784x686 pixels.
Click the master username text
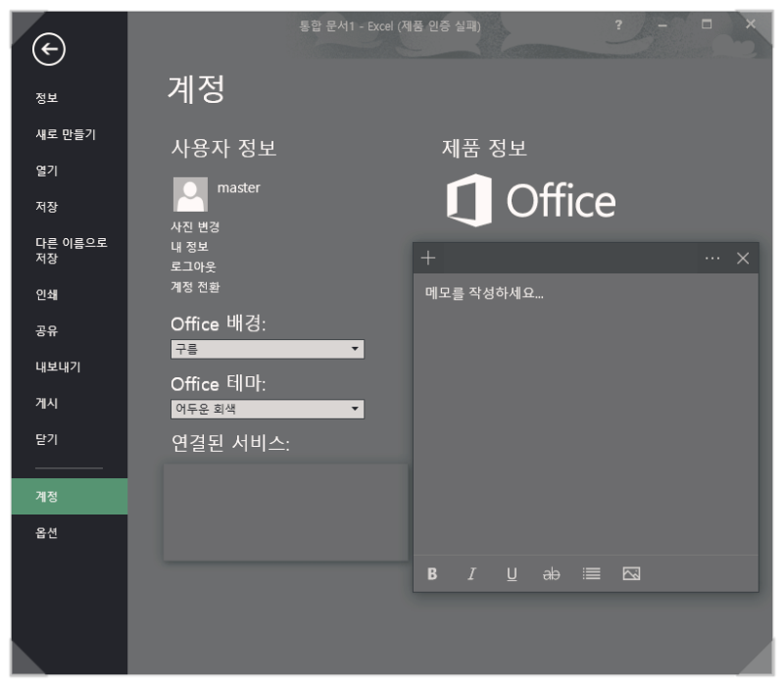click(x=238, y=188)
